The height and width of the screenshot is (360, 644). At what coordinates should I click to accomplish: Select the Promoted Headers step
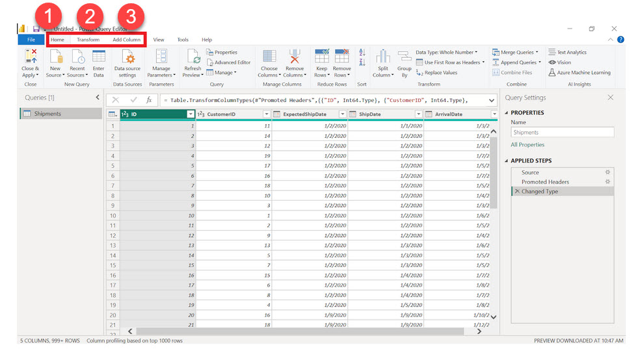click(563, 181)
